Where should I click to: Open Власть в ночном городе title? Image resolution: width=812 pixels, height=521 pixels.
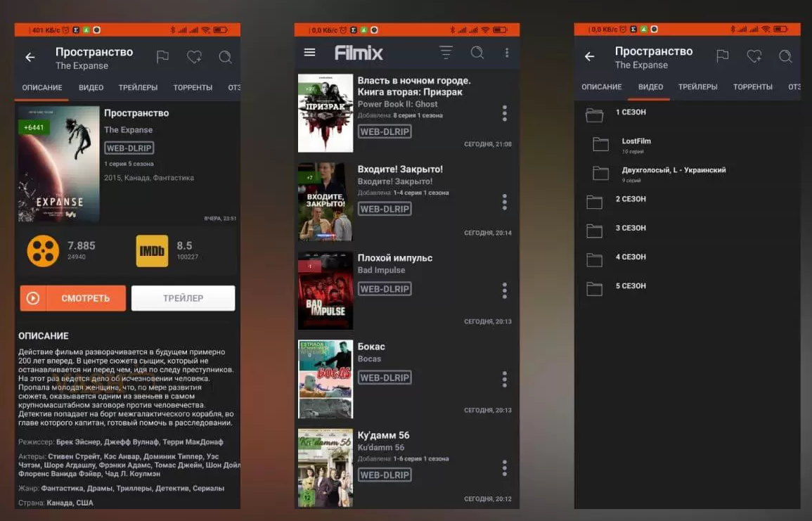[x=414, y=86]
